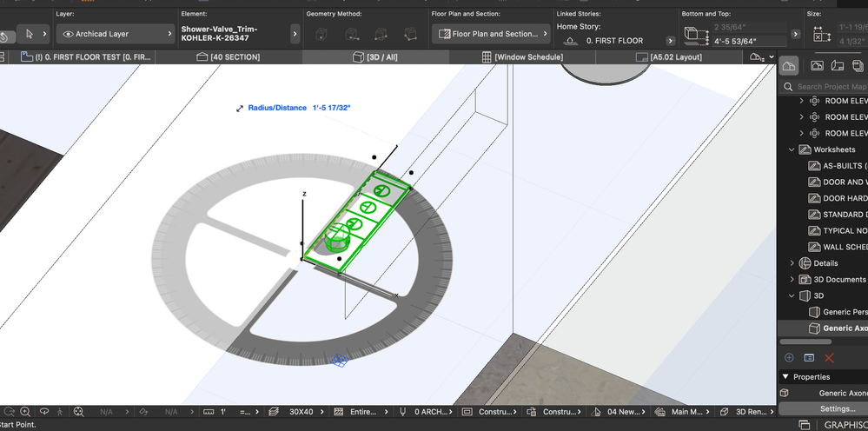Select the Publisher Sets navigator icon
This screenshot has height=431, width=868.
click(858, 66)
